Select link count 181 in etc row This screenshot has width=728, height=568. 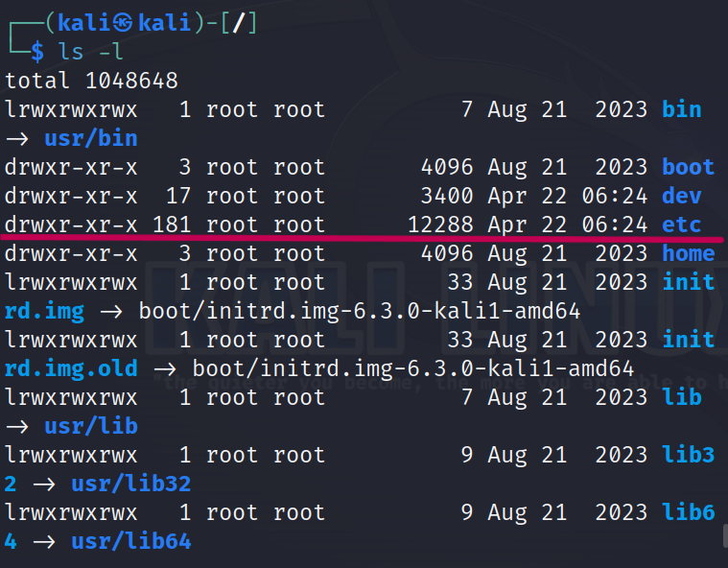172,225
